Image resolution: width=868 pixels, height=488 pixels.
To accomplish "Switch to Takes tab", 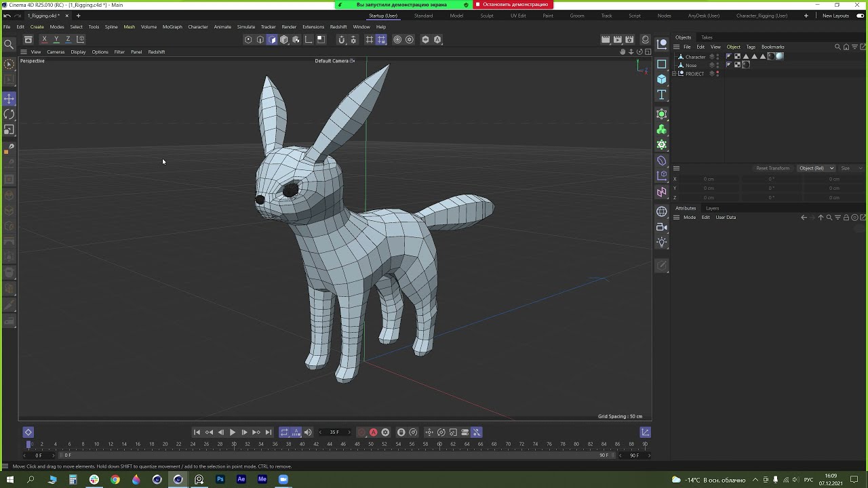I will click(x=707, y=37).
